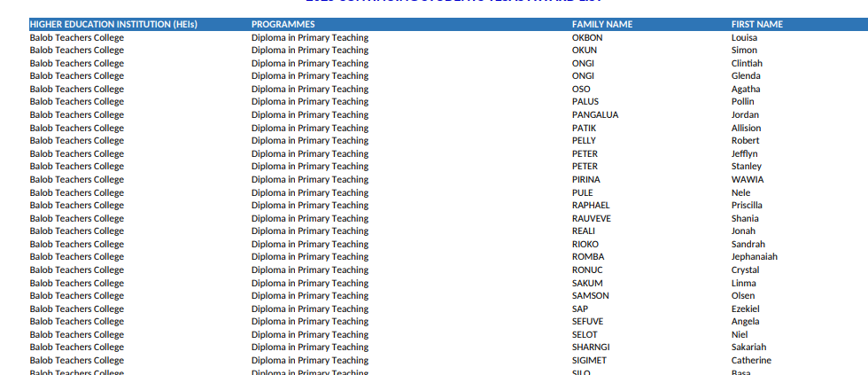The image size is (868, 375).
Task: Select Diploma in Primary Teaching in PULE row
Action: 309,192
